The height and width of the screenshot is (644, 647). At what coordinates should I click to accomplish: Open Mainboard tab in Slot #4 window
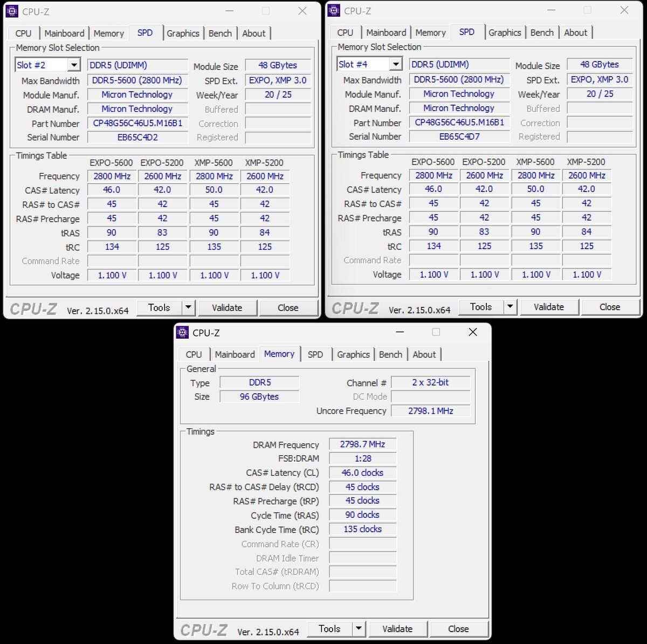[x=387, y=33]
